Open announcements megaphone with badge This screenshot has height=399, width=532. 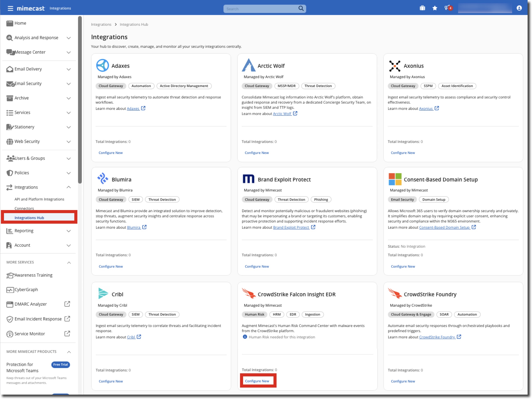(448, 8)
